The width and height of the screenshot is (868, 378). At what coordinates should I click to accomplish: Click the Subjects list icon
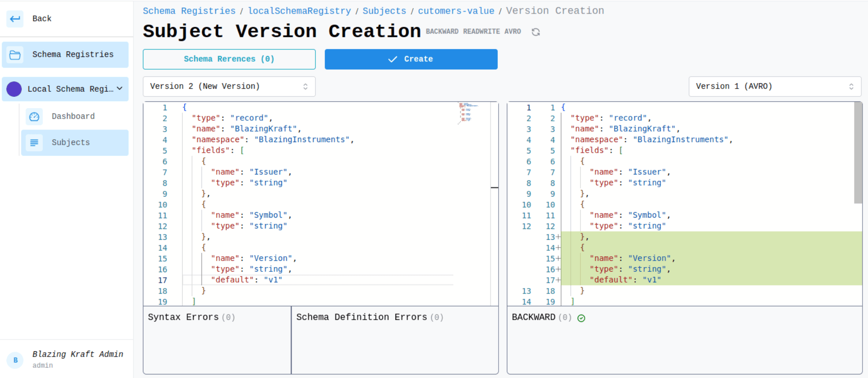[x=34, y=143]
